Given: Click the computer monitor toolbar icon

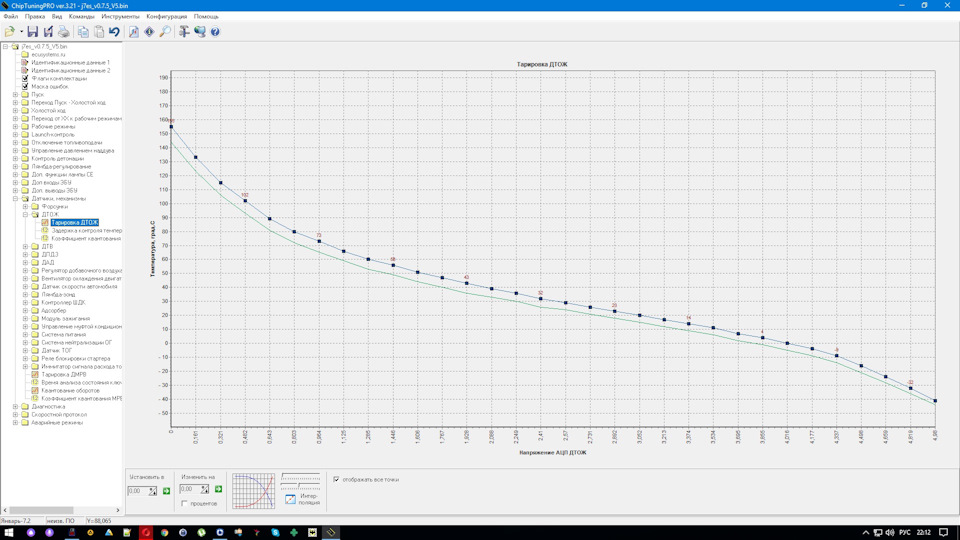Looking at the screenshot, I should tap(200, 32).
